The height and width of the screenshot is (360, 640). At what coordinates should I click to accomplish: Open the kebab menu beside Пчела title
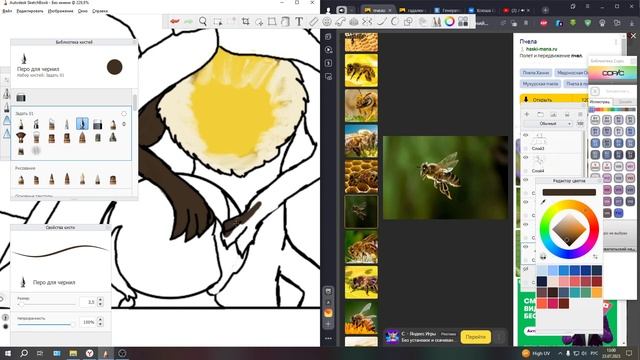(x=616, y=42)
